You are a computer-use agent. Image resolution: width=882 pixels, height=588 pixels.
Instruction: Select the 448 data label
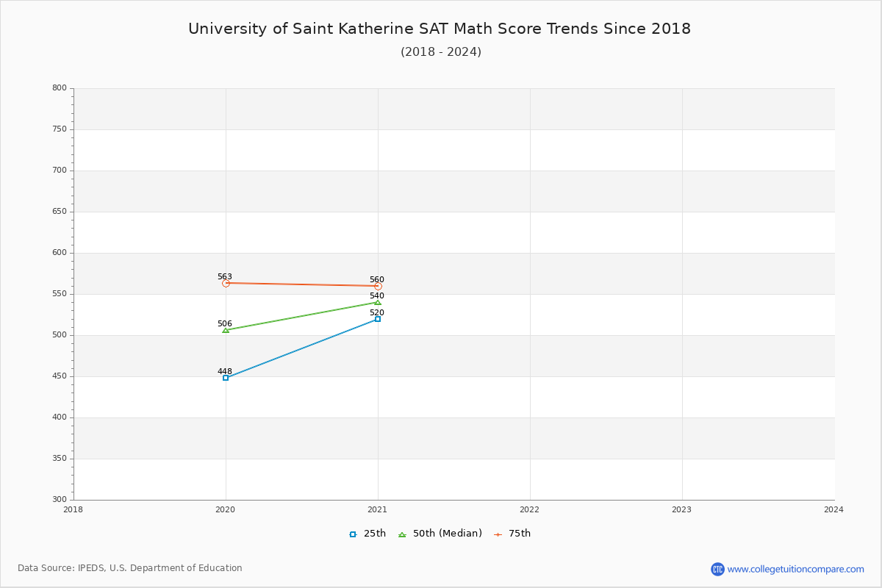point(225,372)
